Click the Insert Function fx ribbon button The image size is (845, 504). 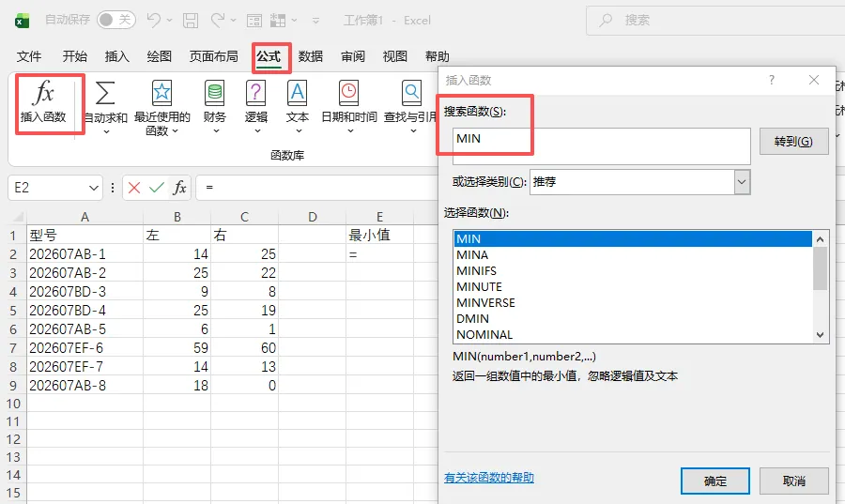pos(43,102)
